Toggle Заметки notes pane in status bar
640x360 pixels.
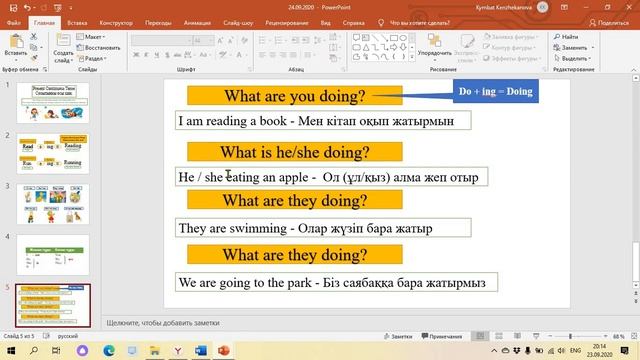tap(398, 336)
